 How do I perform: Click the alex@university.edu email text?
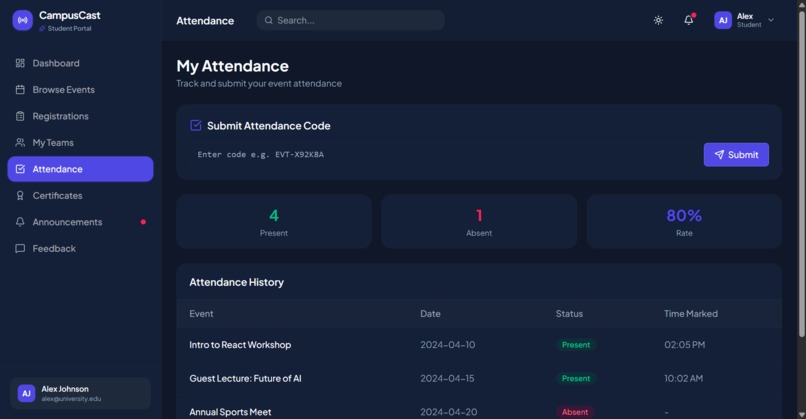coord(71,399)
